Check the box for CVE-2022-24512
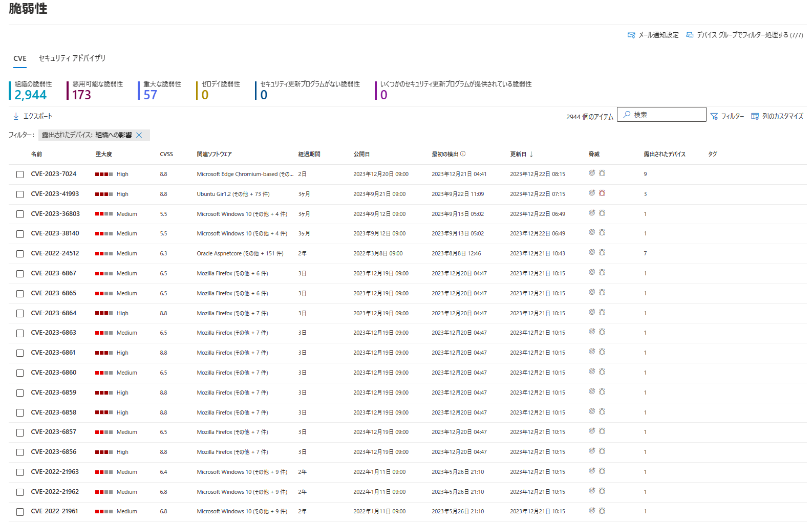This screenshot has width=812, height=522. pyautogui.click(x=20, y=254)
